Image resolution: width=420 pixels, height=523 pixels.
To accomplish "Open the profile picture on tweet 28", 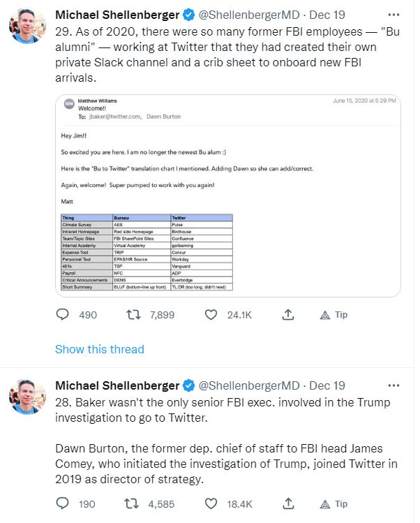I will click(x=27, y=397).
